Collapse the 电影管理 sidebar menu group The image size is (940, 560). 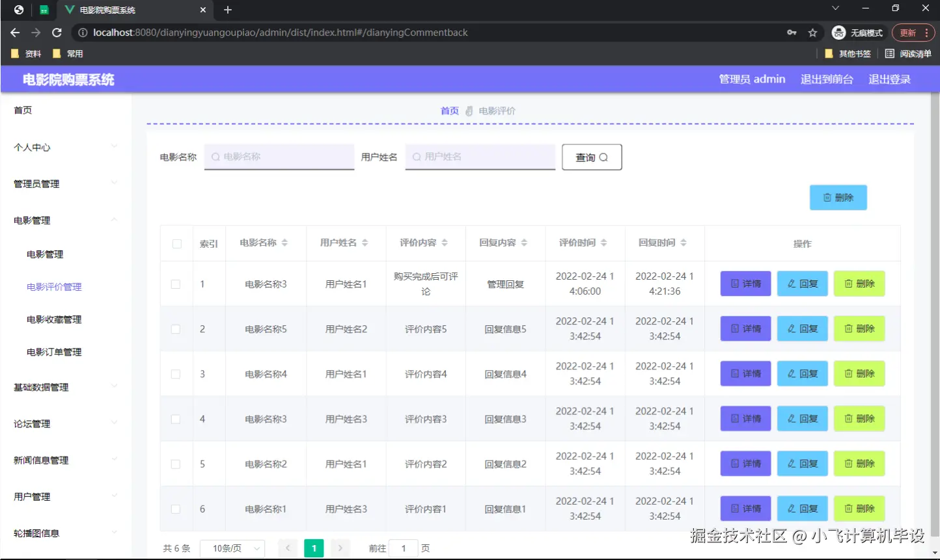[66, 220]
